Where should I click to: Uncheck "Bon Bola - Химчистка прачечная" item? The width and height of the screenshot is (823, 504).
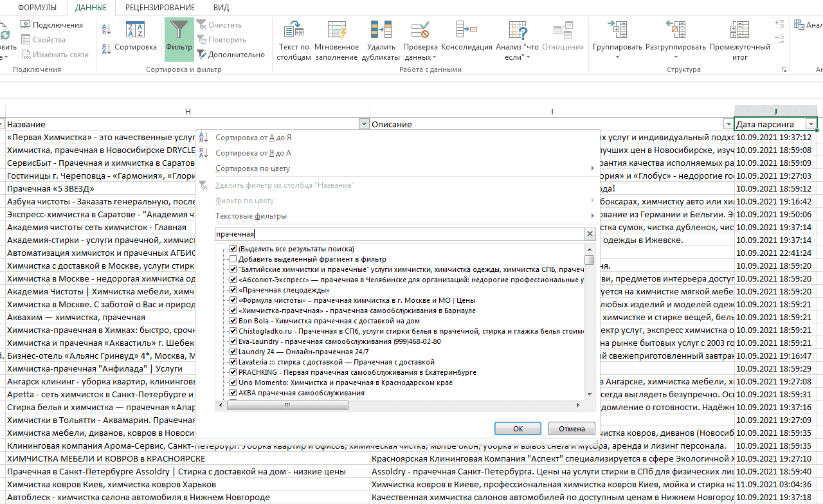pos(233,321)
